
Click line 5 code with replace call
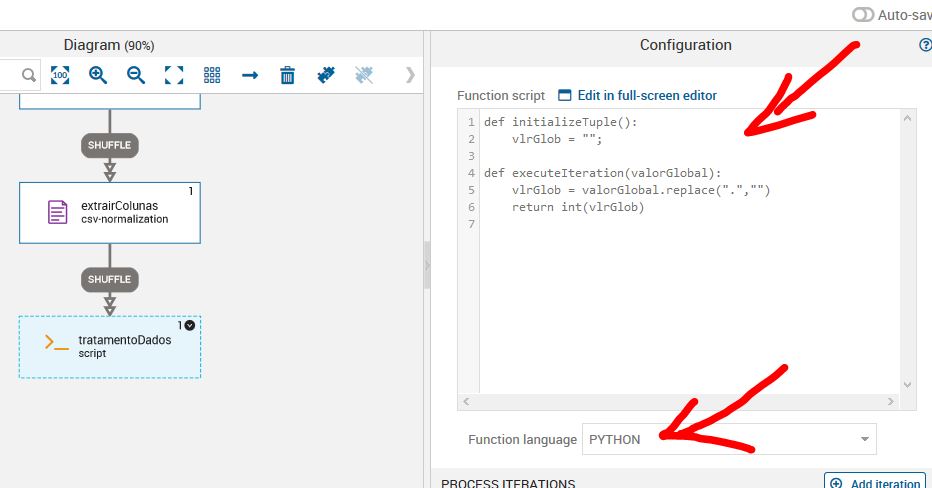641,190
